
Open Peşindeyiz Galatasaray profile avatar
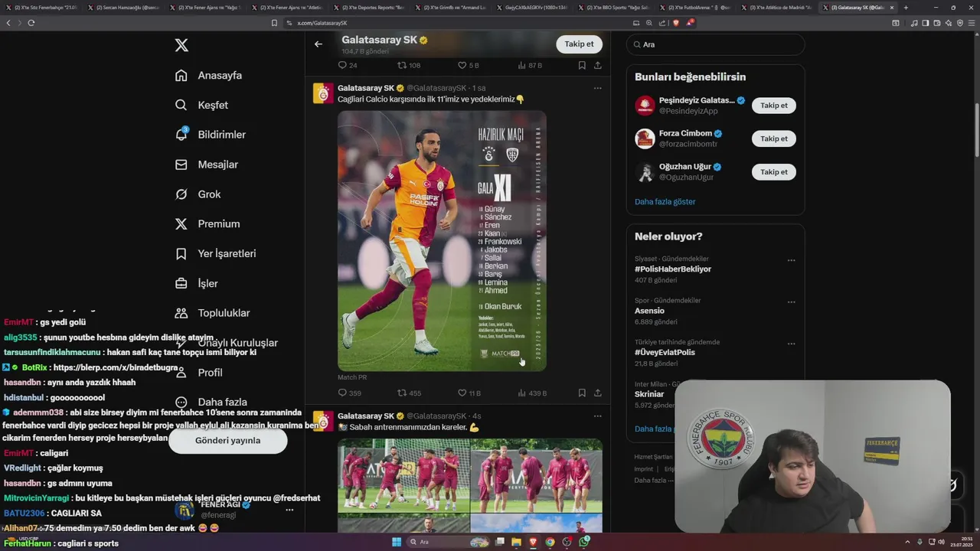(645, 106)
